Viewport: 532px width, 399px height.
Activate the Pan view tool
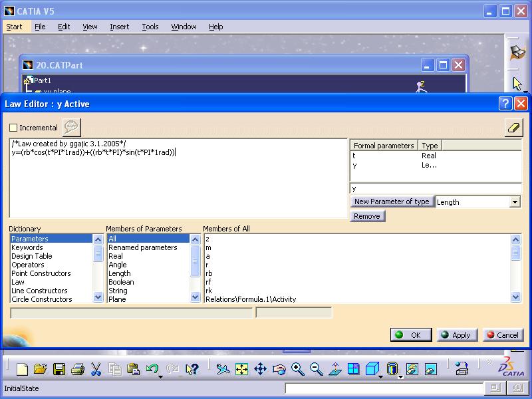tap(260, 369)
